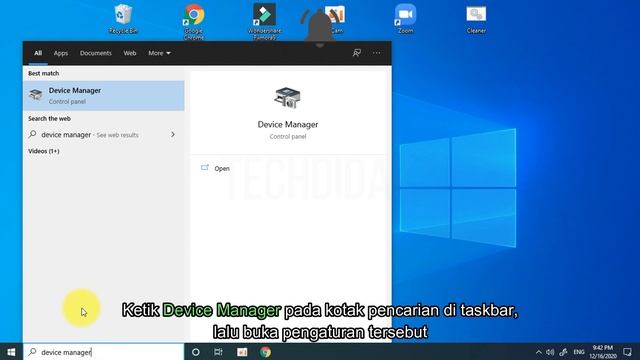Click the search magnifier in taskbar
Image resolution: width=640 pixels, height=360 pixels.
coord(33,351)
